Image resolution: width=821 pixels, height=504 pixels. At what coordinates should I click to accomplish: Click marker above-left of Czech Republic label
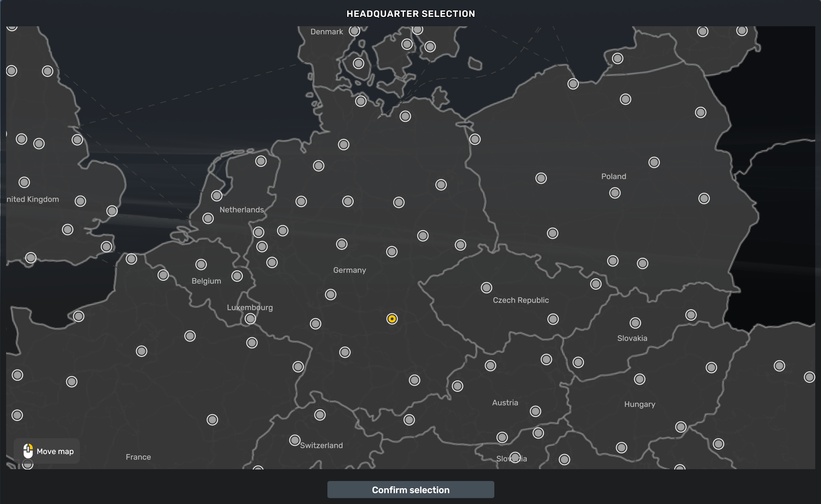(x=486, y=288)
